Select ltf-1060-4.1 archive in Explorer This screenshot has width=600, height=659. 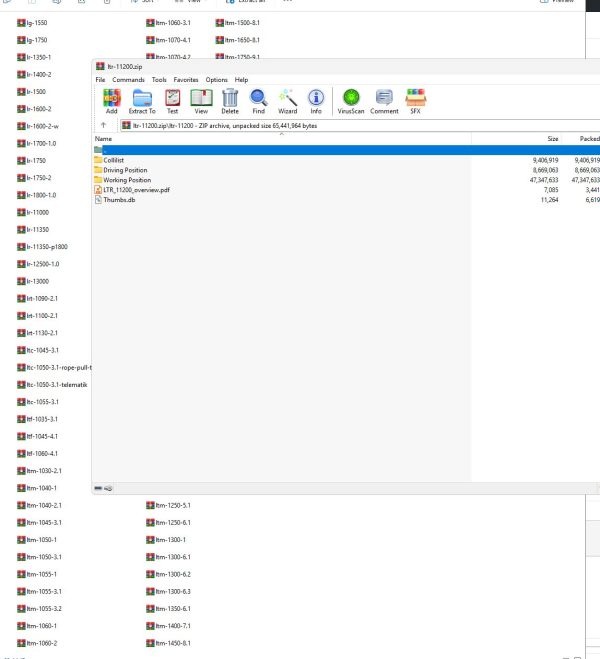[x=37, y=453]
